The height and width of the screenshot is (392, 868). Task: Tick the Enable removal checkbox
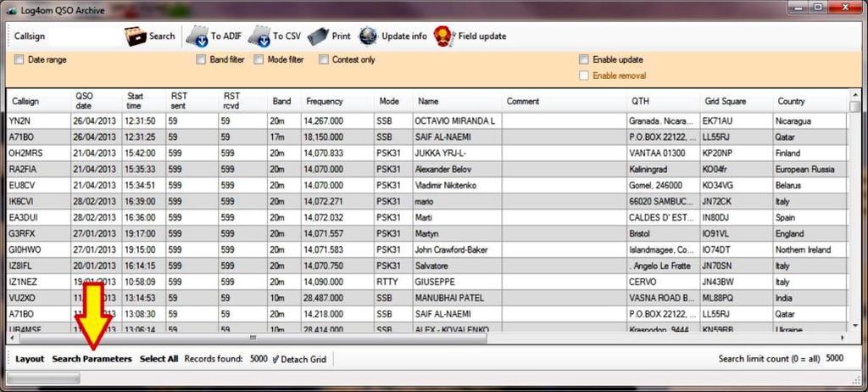[x=583, y=76]
